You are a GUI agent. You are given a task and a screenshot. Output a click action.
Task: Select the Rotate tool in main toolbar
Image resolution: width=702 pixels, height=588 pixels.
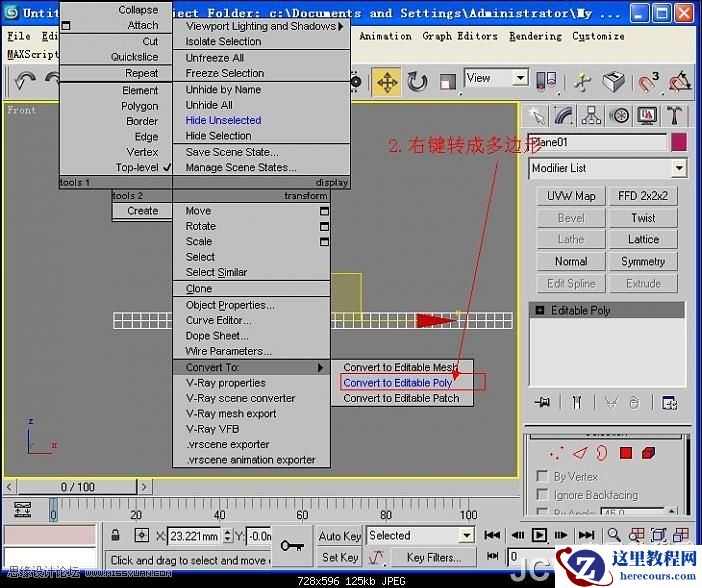click(x=417, y=82)
